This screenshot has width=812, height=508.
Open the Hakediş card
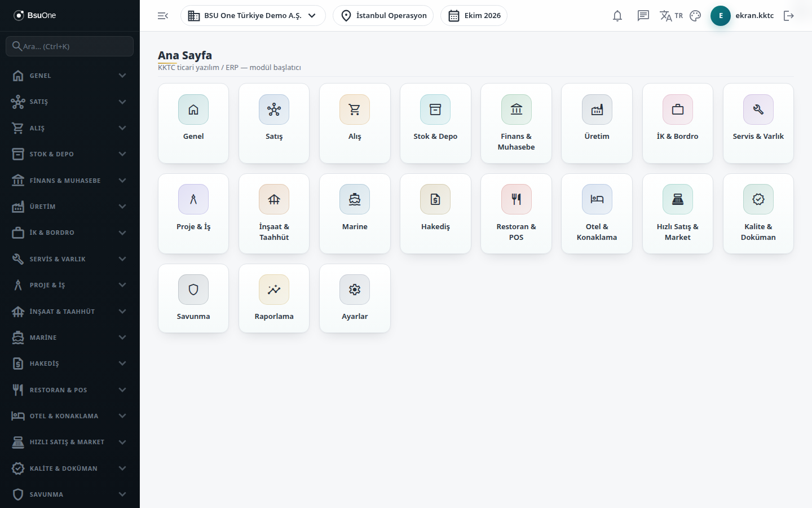click(435, 213)
